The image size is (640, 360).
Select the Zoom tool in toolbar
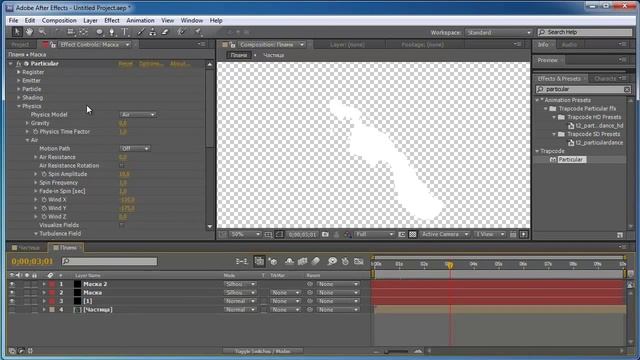click(x=42, y=32)
